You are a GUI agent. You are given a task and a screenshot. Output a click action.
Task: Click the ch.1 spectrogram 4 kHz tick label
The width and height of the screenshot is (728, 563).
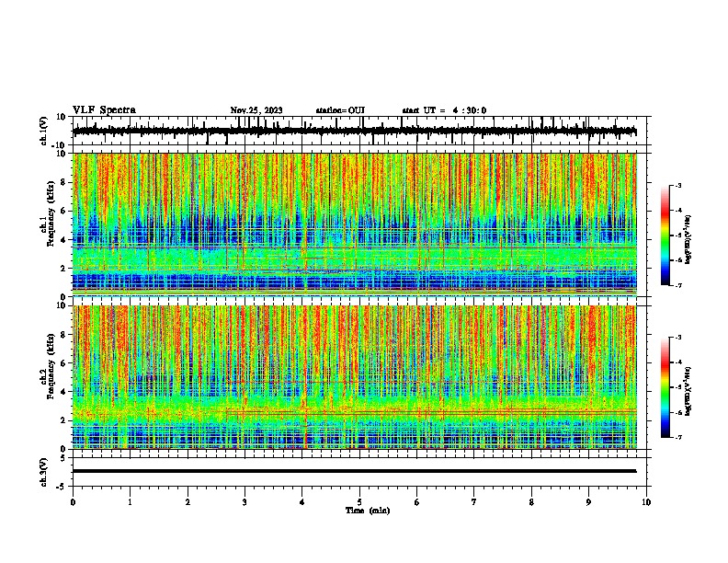click(x=63, y=240)
